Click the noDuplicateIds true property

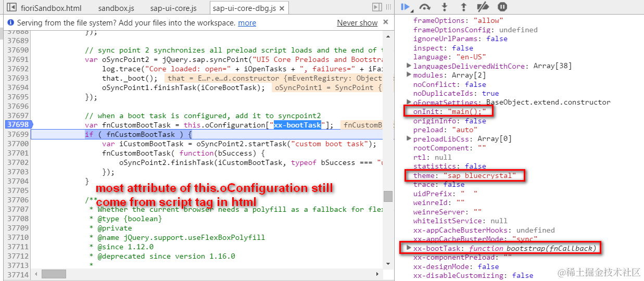456,93
